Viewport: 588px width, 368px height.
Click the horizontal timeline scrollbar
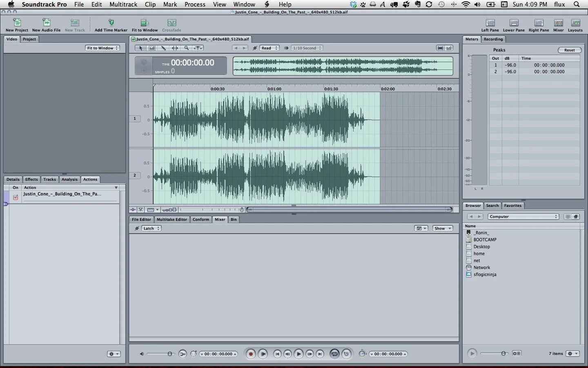349,210
